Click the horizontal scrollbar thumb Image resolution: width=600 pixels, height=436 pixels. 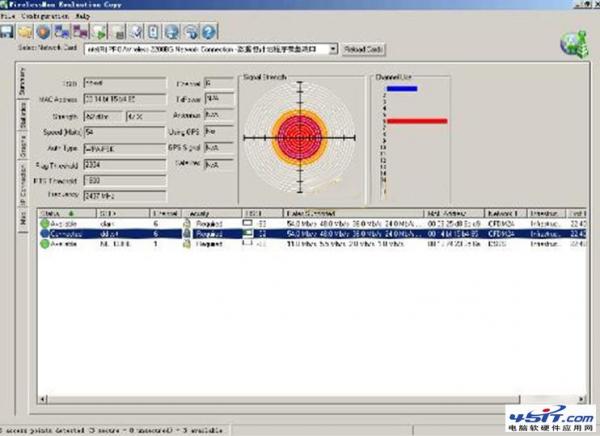click(284, 400)
